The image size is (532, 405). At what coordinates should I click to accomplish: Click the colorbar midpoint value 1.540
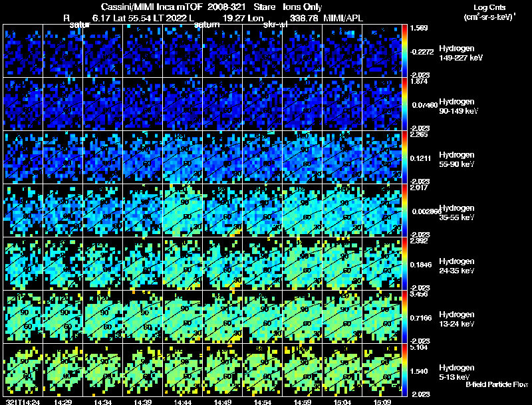(x=419, y=372)
